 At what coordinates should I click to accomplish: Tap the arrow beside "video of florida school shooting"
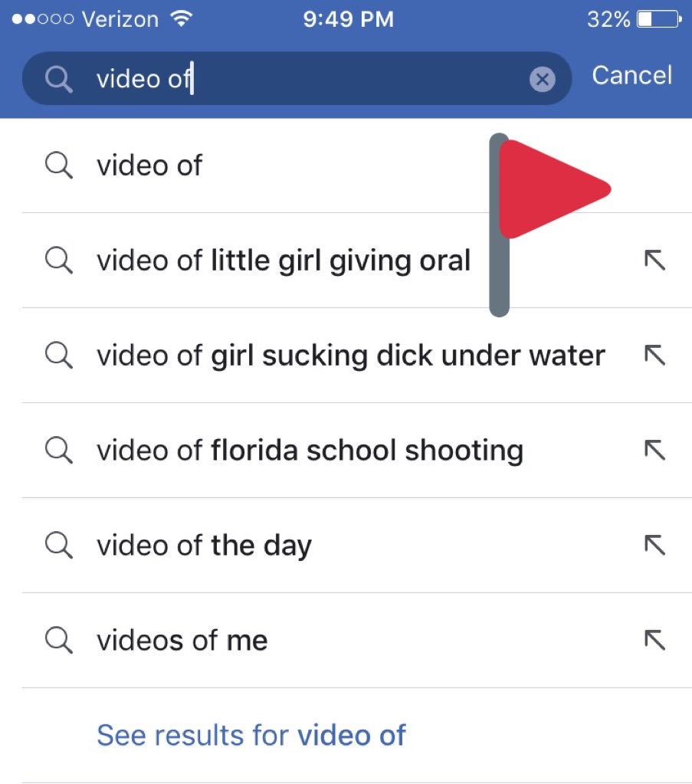(x=654, y=450)
